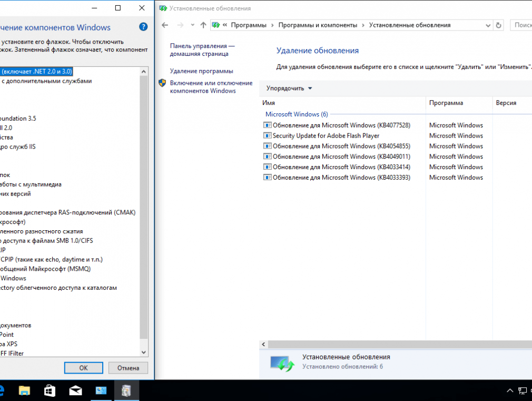Click Установленные обновления breadcrumb

pyautogui.click(x=409, y=25)
